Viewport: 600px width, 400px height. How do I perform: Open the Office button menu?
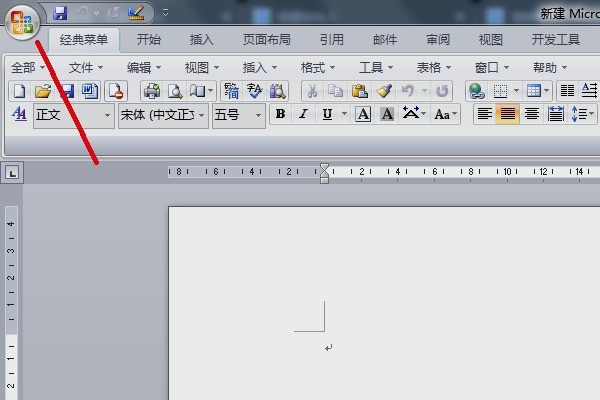[22, 22]
